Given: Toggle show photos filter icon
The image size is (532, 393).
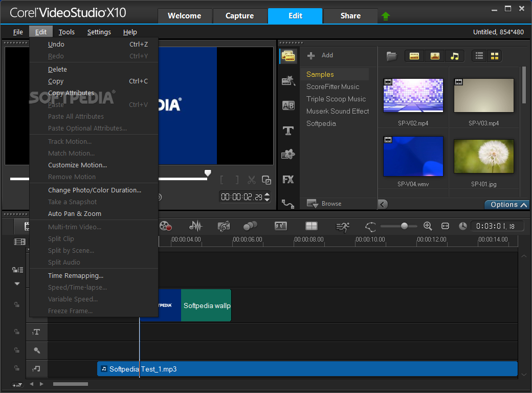Looking at the screenshot, I should point(435,56).
